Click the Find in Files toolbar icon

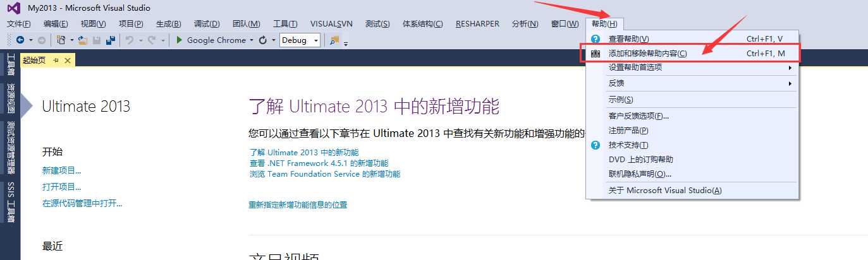tap(334, 40)
